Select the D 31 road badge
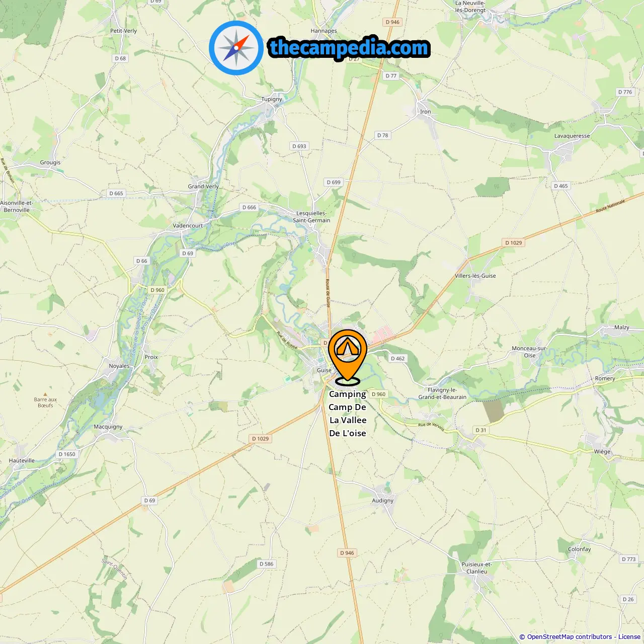644x644 pixels. pyautogui.click(x=481, y=430)
